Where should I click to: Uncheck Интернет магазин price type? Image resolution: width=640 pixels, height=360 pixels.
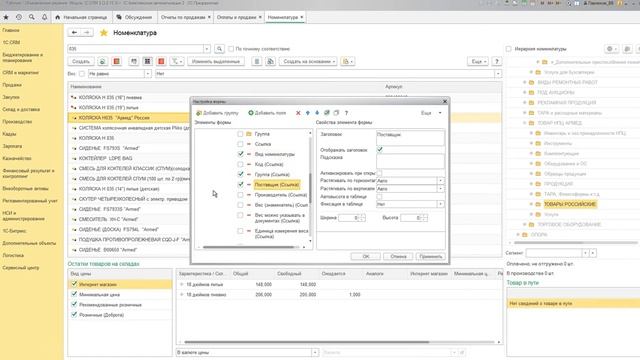tap(74, 284)
